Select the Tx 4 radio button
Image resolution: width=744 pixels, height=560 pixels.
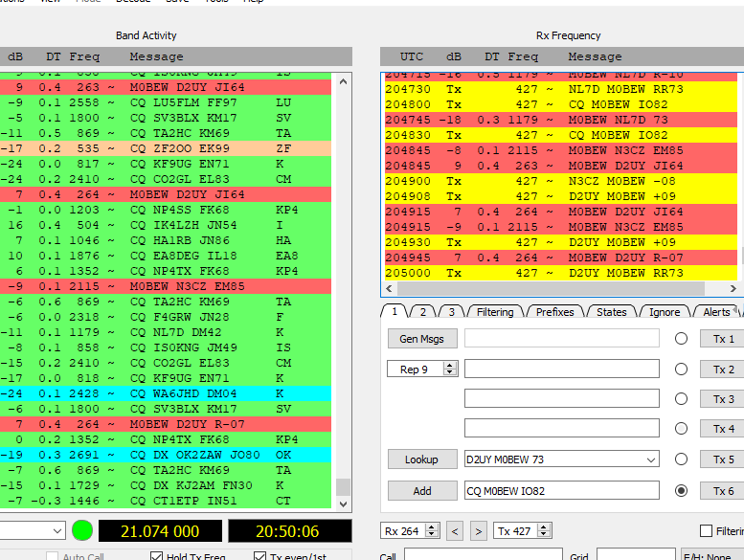click(x=681, y=429)
